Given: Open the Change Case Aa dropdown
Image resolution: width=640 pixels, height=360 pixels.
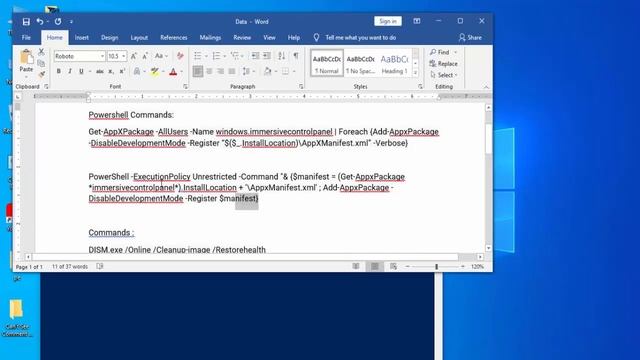Looking at the screenshot, I should pos(162,56).
